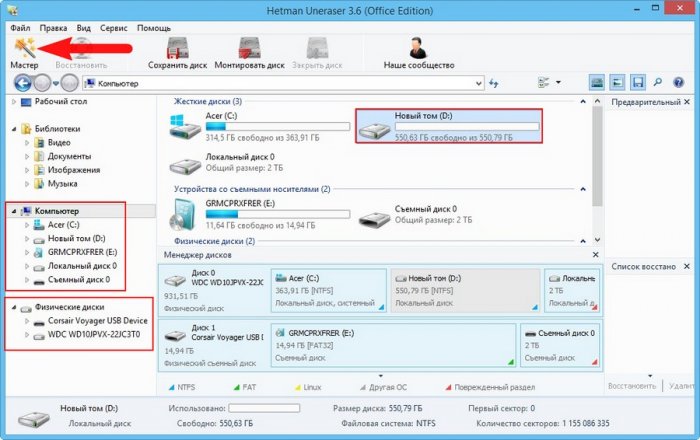Open help with the question mark icon
The height and width of the screenshot is (440, 700).
pyautogui.click(x=678, y=83)
